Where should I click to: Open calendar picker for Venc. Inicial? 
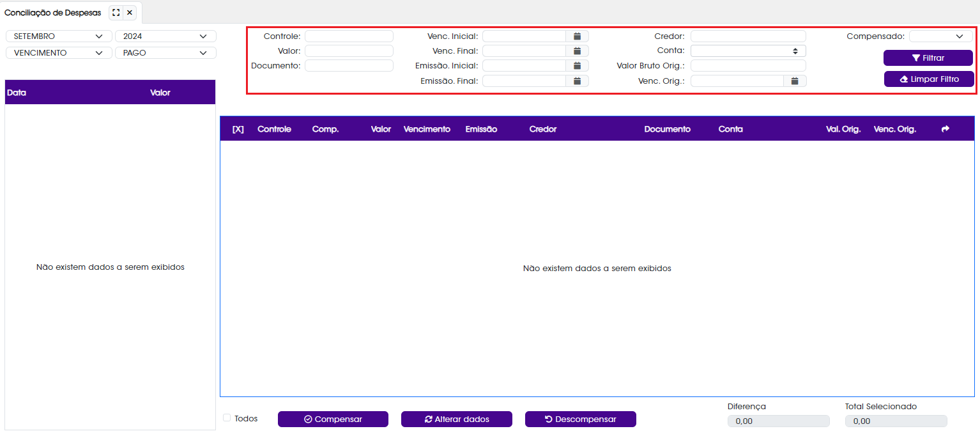pyautogui.click(x=577, y=36)
